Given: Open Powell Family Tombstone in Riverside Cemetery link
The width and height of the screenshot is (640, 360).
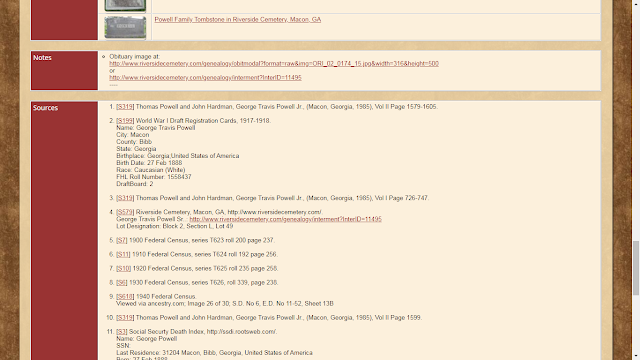Looking at the screenshot, I should pos(238,20).
